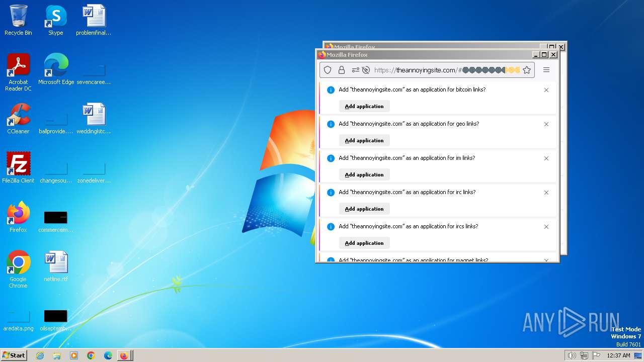Open the site permissions icon in address bar

coord(356,70)
